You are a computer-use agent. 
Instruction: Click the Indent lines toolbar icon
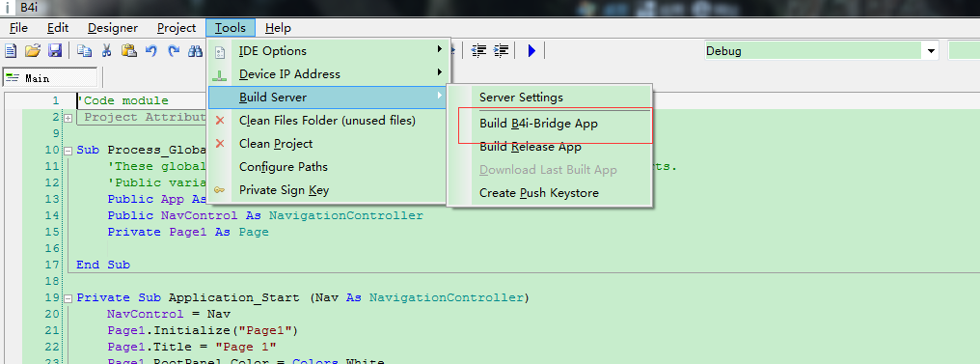coord(501,50)
